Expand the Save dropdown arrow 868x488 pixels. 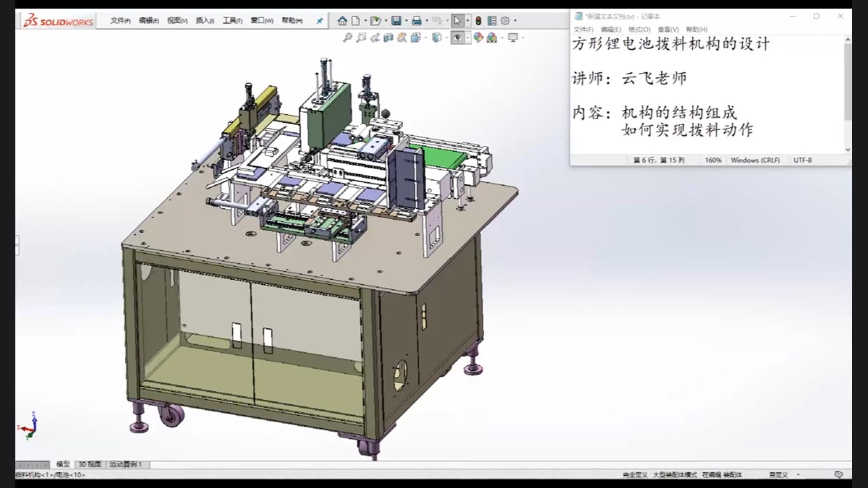pos(406,21)
